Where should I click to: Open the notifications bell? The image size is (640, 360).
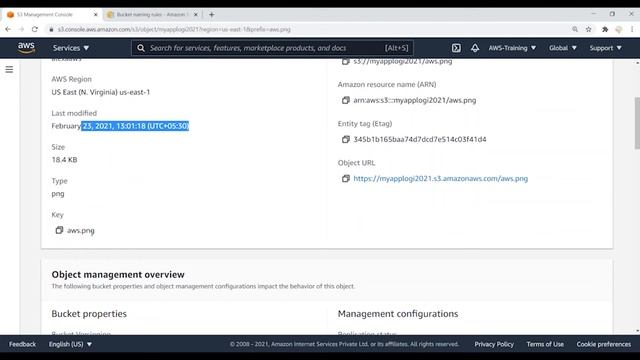pyautogui.click(x=475, y=48)
